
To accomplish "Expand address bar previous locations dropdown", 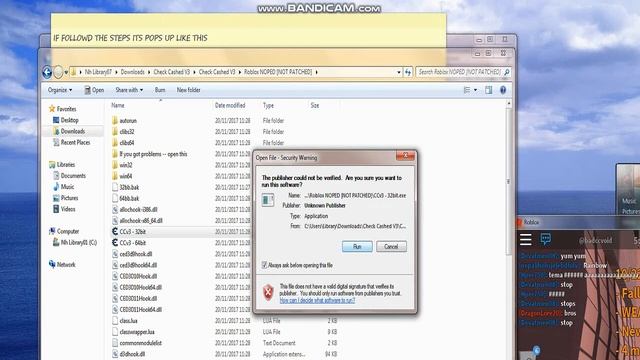I will [x=399, y=72].
